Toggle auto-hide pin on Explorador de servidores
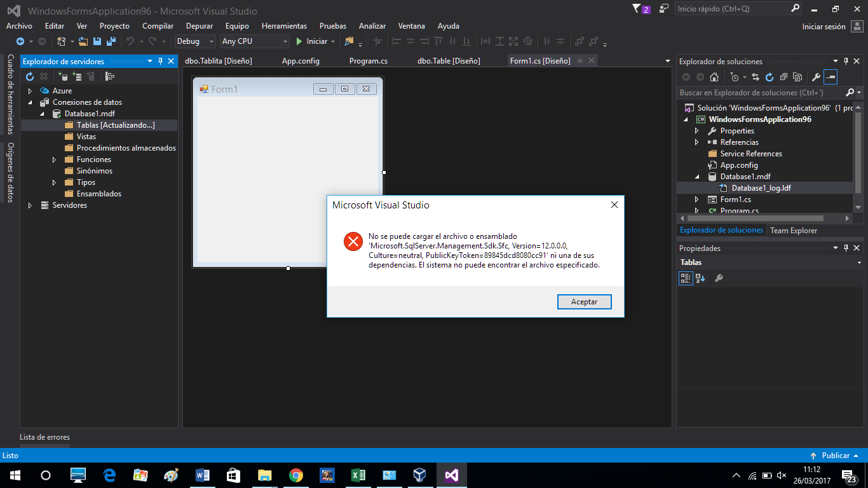868x488 pixels. [160, 61]
